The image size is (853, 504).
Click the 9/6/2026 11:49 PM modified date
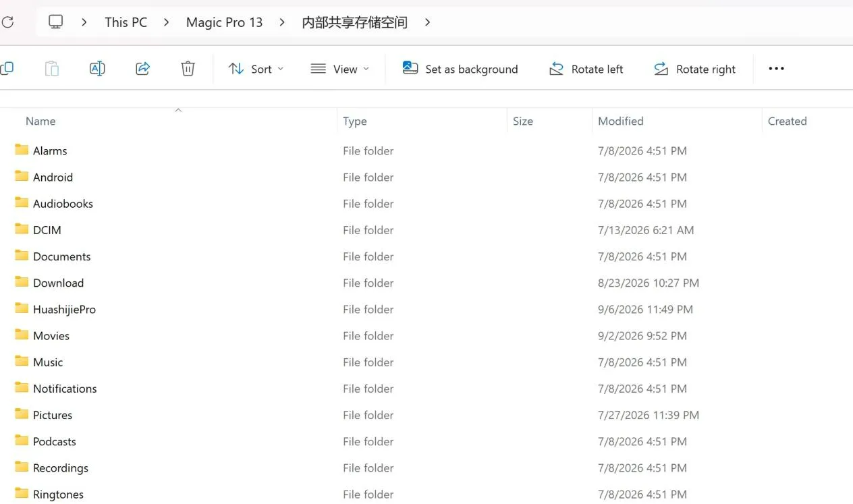point(645,310)
